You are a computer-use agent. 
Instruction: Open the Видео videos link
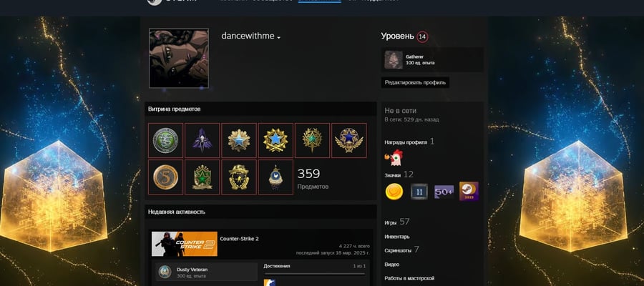(392, 265)
